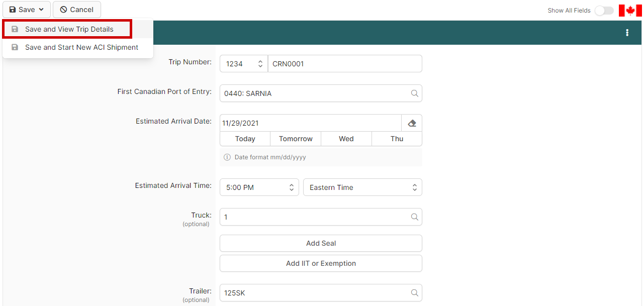Click the Cancel button
644x306 pixels.
pos(77,10)
